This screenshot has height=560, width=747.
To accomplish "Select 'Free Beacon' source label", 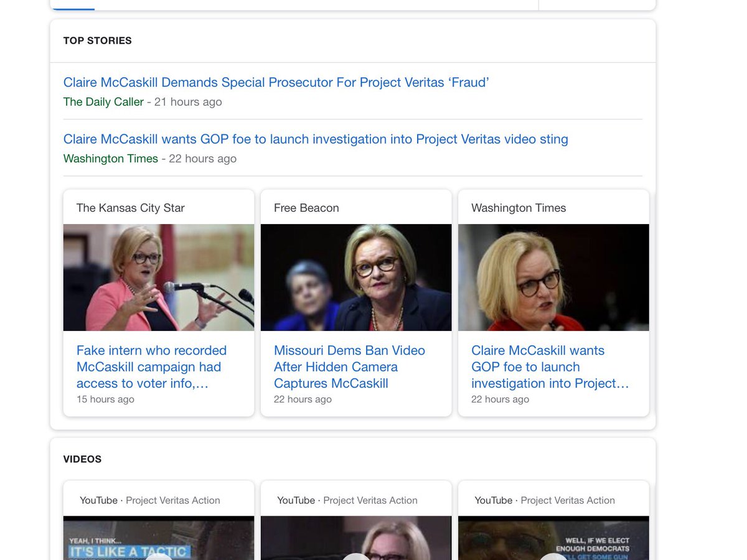I will point(306,208).
